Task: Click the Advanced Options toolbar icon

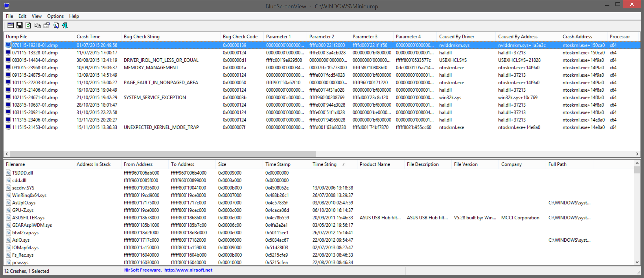Action: pyautogui.click(x=10, y=25)
